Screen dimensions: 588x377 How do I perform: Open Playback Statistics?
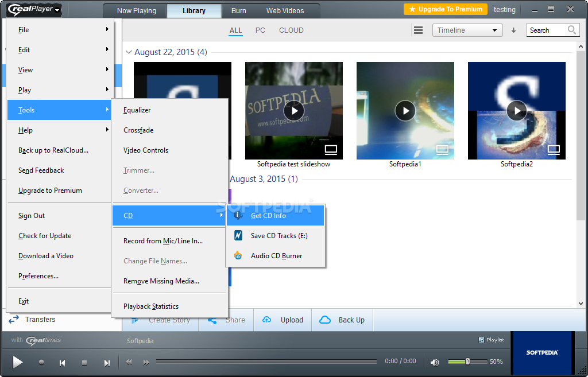[169, 306]
